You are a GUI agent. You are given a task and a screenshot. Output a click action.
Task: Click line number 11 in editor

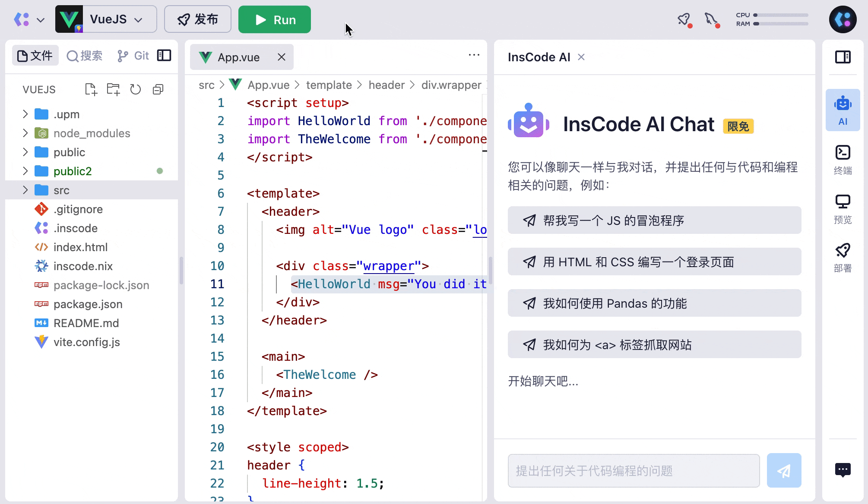coord(217,284)
